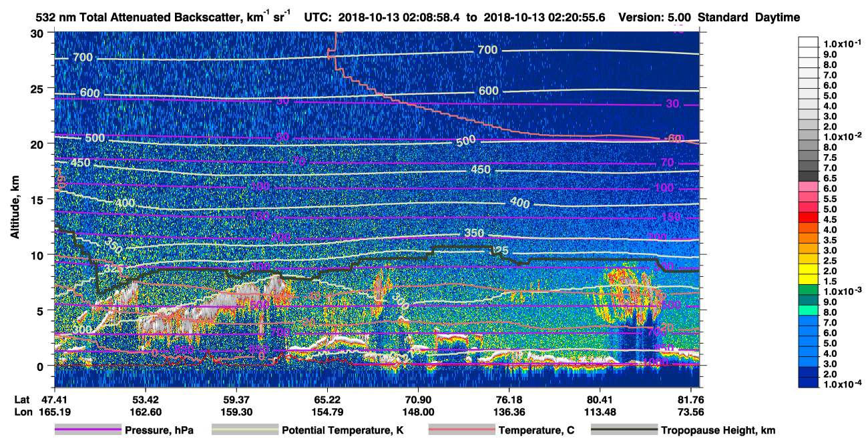The width and height of the screenshot is (868, 445).
Task: Click color scale label "5.5"
Action: pyautogui.click(x=830, y=199)
